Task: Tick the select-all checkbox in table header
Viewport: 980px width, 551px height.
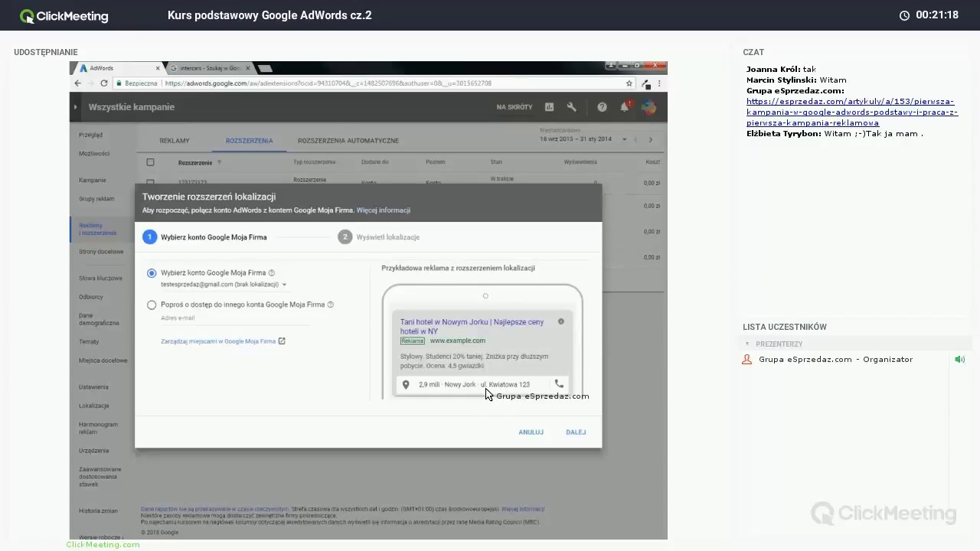Action: [150, 162]
